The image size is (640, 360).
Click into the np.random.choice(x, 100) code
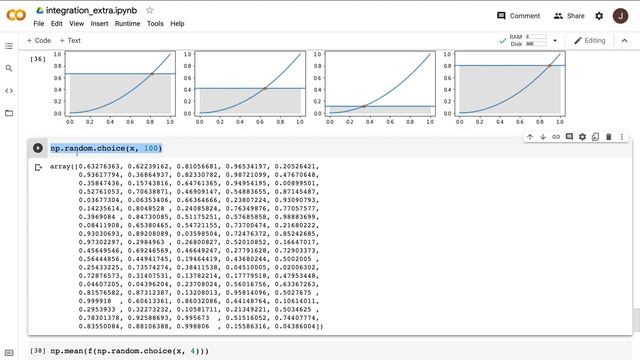[x=106, y=148]
